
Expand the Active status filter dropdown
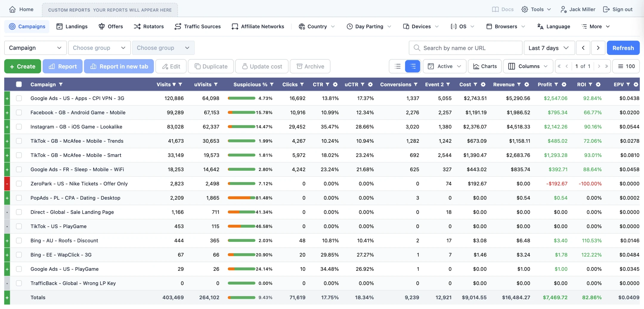click(x=445, y=66)
